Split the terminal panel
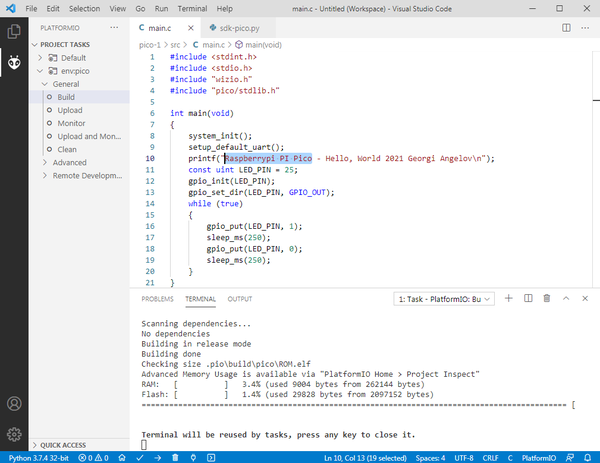Viewport: 600px width, 463px height. point(528,298)
